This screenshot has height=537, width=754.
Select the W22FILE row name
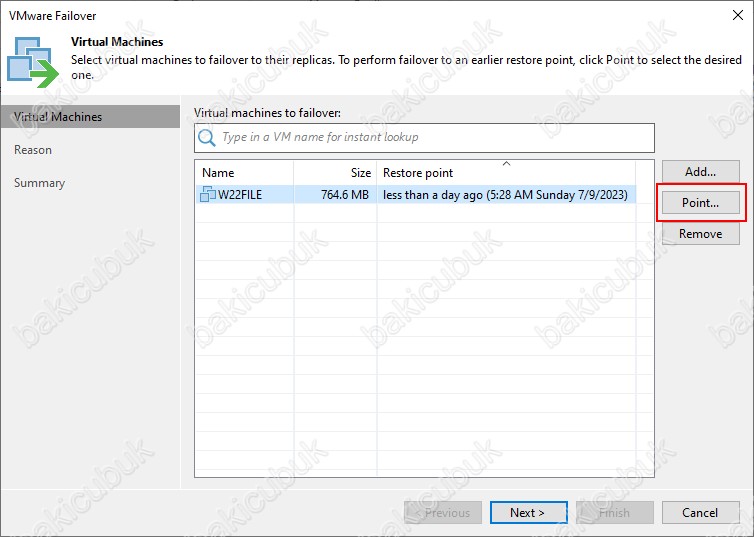coord(240,195)
